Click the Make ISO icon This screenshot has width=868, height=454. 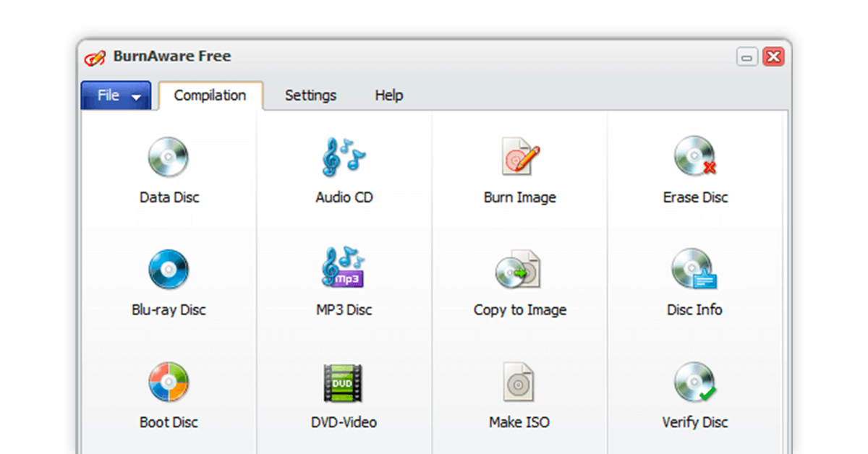coord(519,382)
